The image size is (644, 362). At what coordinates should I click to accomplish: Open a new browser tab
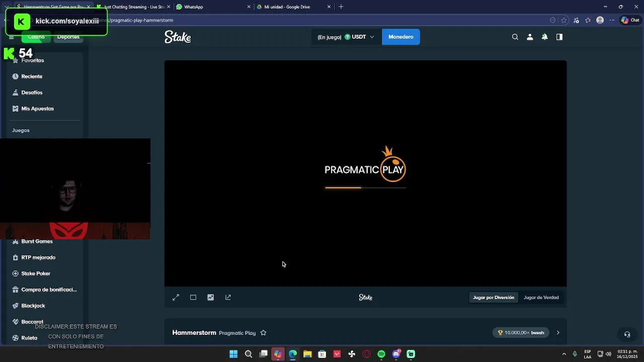point(341,7)
